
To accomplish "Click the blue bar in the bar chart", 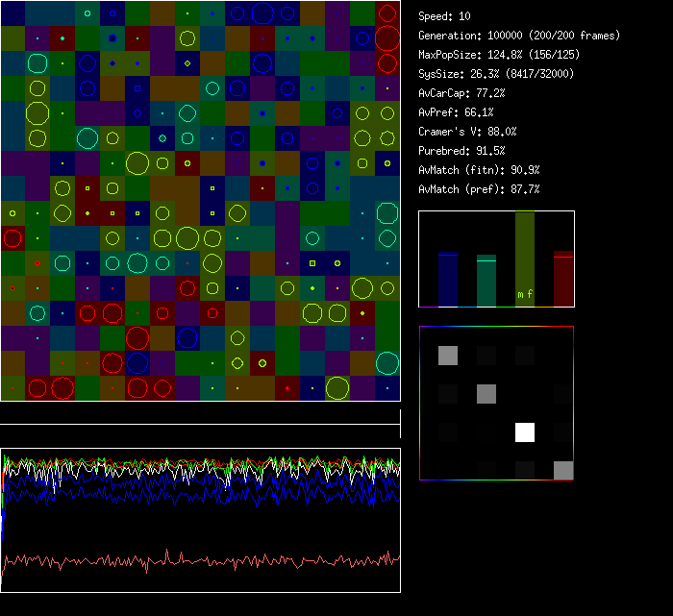I will coord(448,280).
